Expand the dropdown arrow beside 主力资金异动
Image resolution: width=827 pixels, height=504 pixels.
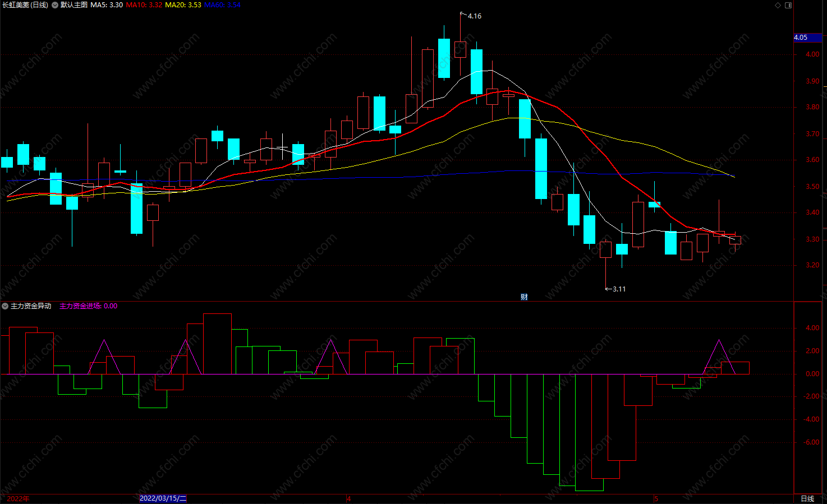tap(5, 306)
